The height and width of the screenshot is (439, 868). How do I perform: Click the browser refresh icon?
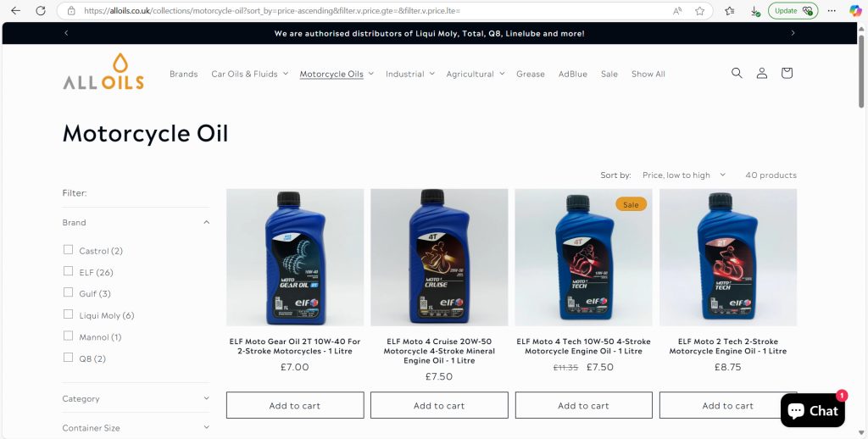41,10
